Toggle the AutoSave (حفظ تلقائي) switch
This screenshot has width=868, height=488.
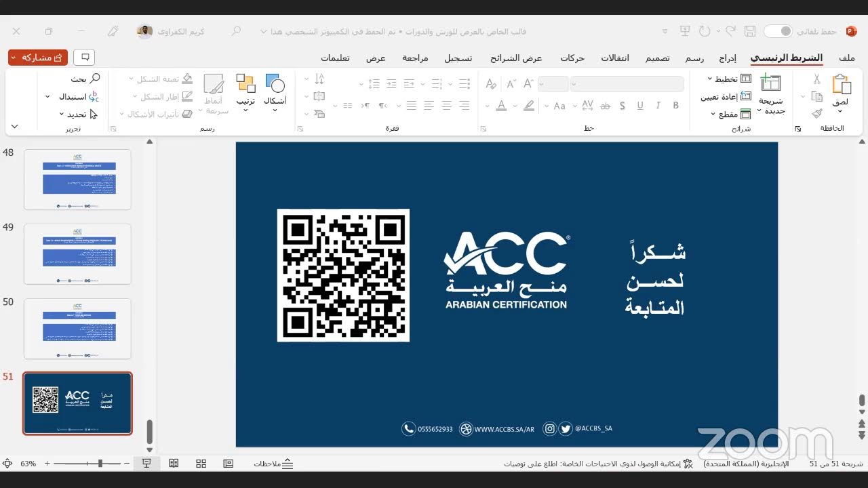[x=778, y=31]
